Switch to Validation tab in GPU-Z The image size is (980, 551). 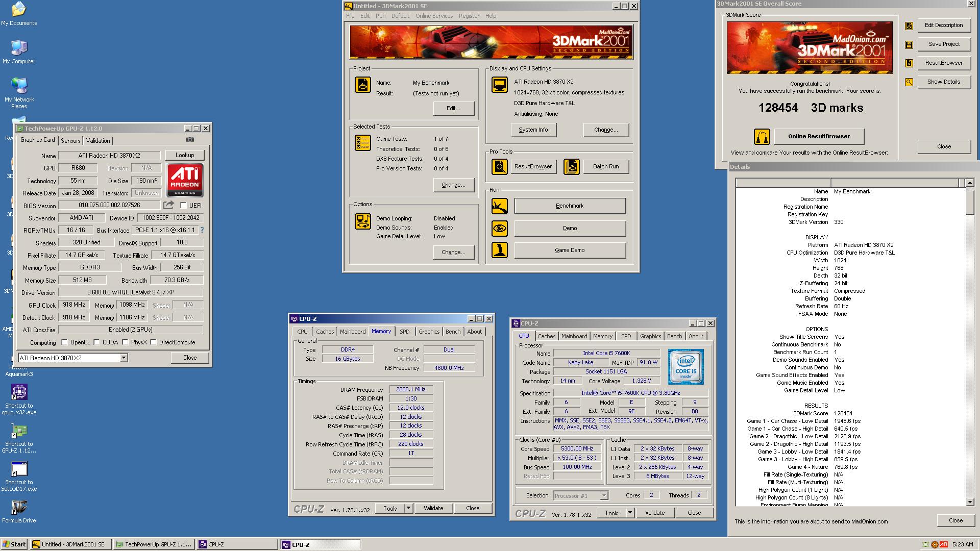tap(98, 141)
